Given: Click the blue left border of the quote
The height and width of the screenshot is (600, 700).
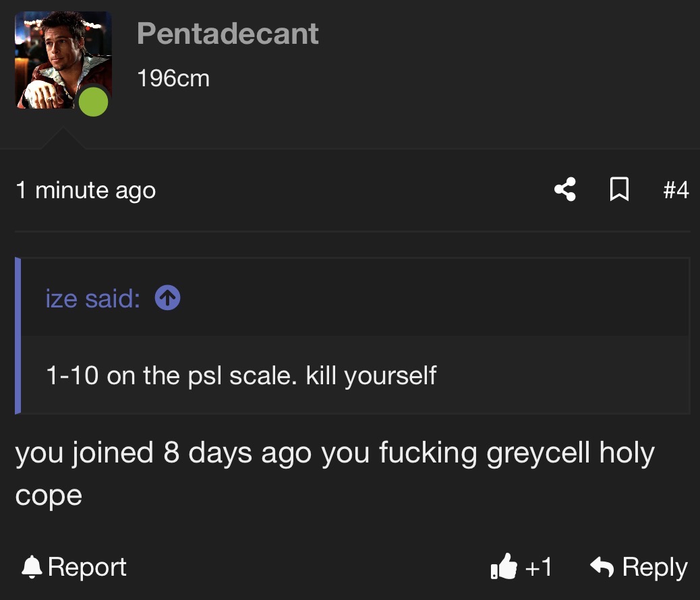Looking at the screenshot, I should click(18, 336).
